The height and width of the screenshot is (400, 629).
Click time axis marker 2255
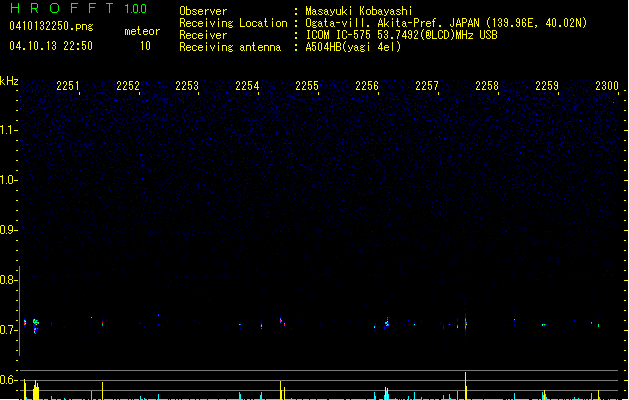tap(307, 86)
